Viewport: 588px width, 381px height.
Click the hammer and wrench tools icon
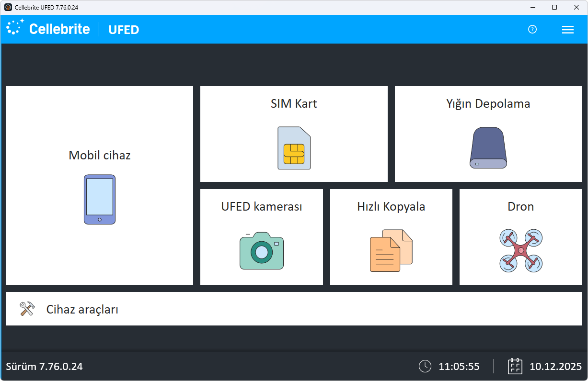[x=27, y=309]
